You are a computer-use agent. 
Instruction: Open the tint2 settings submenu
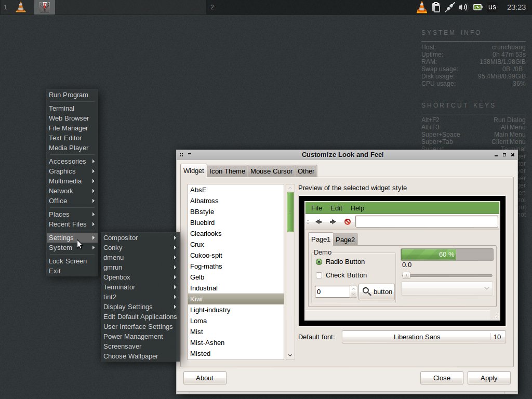[x=140, y=297]
